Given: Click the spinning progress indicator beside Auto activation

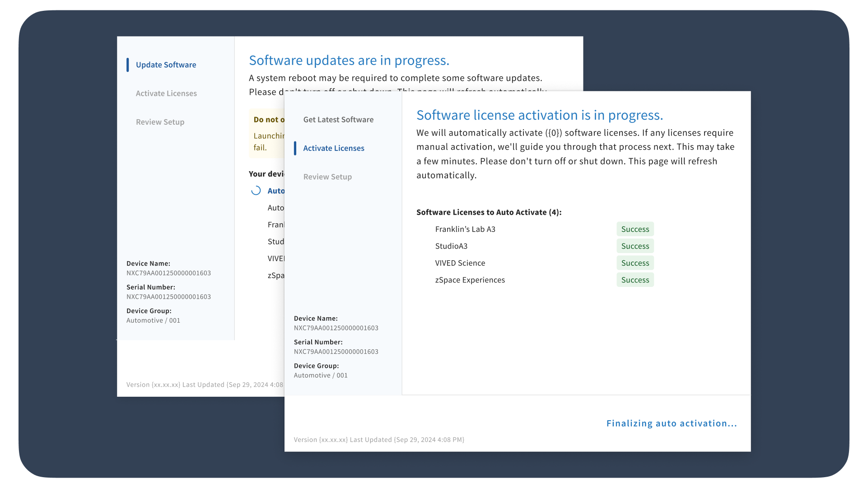Looking at the screenshot, I should pyautogui.click(x=257, y=190).
